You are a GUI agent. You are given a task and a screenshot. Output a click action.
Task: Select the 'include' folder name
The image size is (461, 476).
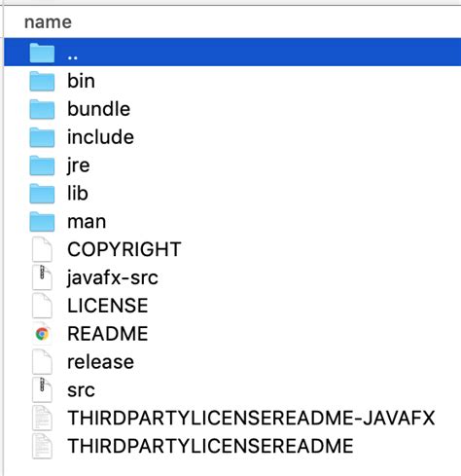pos(101,137)
